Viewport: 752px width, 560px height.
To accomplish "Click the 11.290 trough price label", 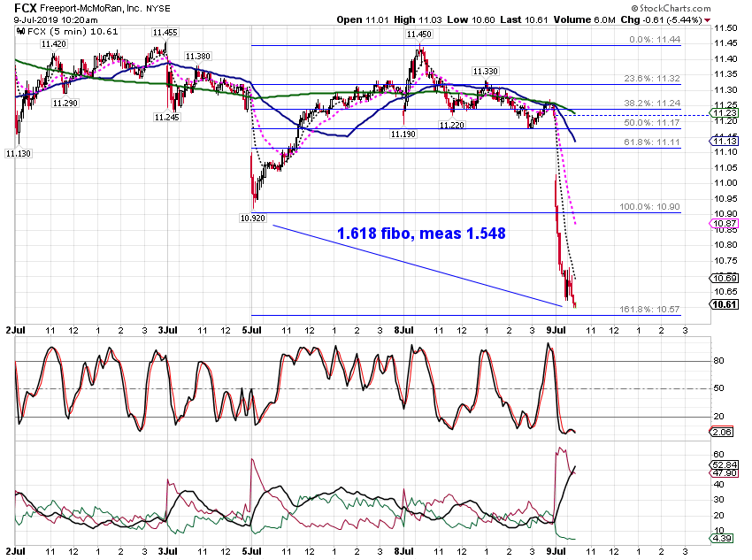I will click(x=65, y=104).
